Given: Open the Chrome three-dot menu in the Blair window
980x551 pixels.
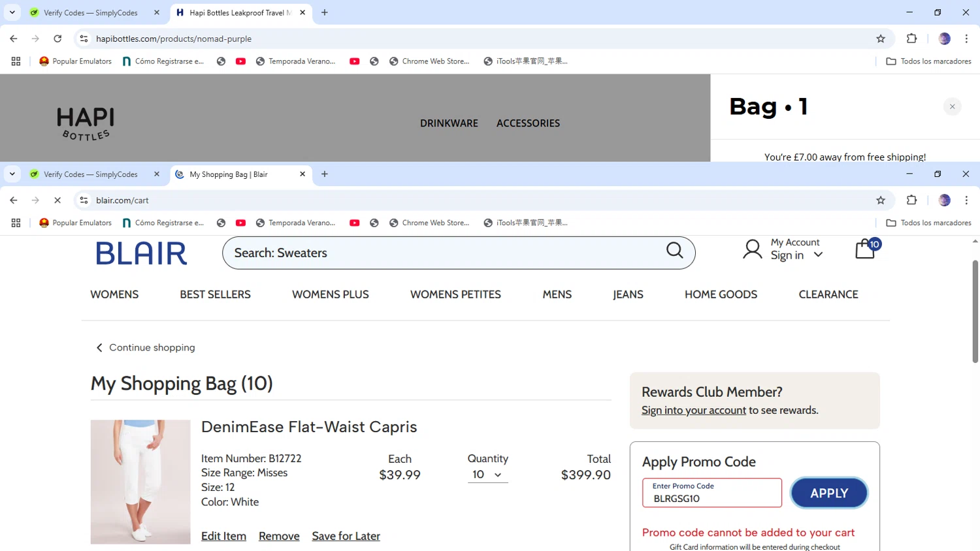Looking at the screenshot, I should [966, 200].
